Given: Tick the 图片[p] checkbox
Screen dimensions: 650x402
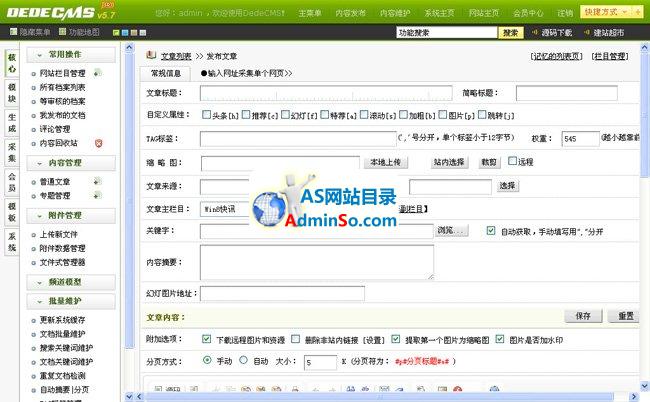Looking at the screenshot, I should click(443, 114).
